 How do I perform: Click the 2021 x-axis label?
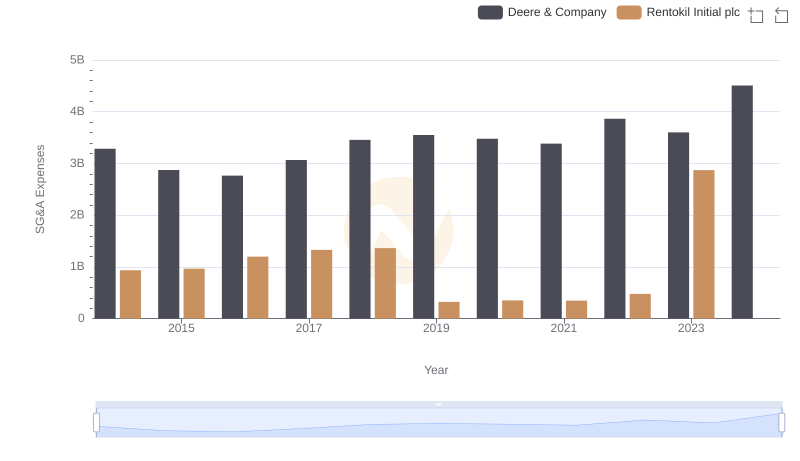click(563, 328)
